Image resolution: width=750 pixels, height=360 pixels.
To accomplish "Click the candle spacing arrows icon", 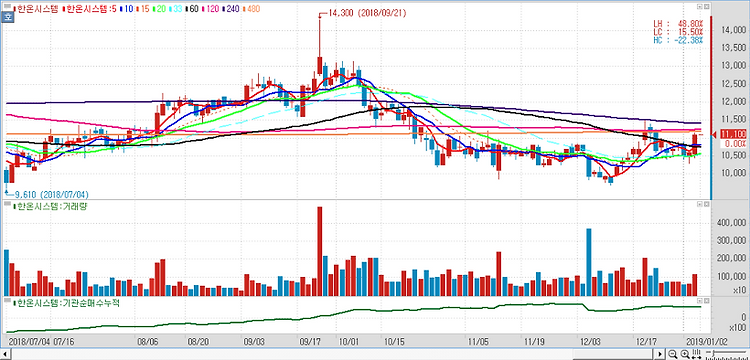I will [696, 353].
